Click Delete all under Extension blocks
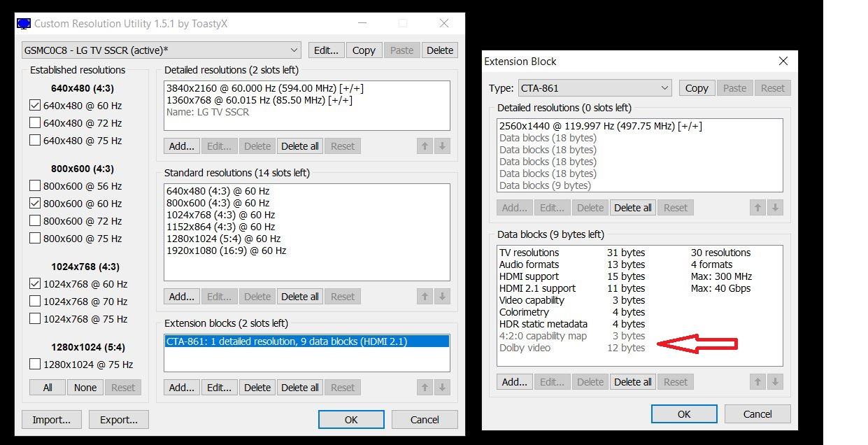This screenshot has width=868, height=445. tap(300, 388)
